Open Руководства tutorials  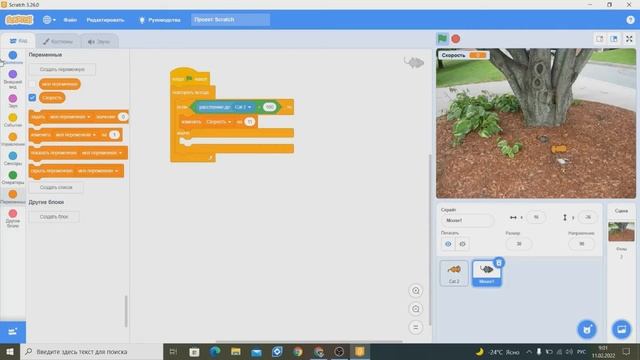click(160, 20)
